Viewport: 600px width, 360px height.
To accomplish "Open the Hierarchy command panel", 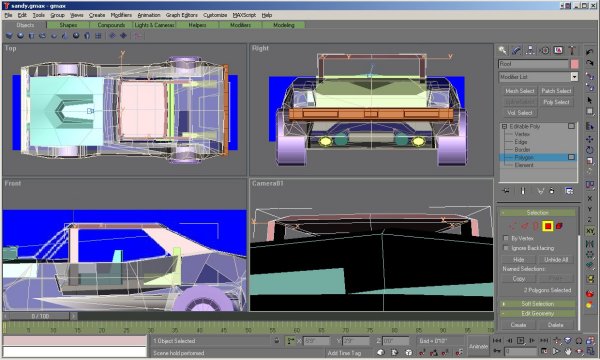I will 530,50.
